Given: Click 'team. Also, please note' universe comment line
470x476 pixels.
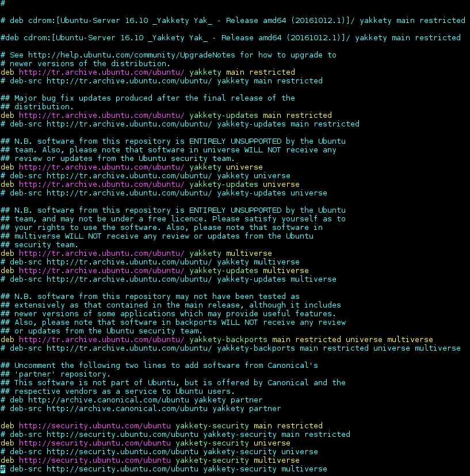Looking at the screenshot, I should (x=169, y=150).
